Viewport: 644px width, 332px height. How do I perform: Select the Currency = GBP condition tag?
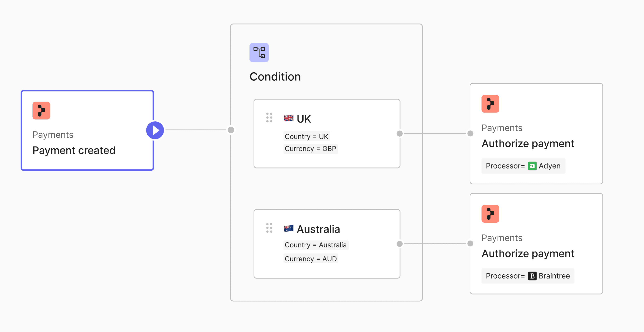pos(310,149)
